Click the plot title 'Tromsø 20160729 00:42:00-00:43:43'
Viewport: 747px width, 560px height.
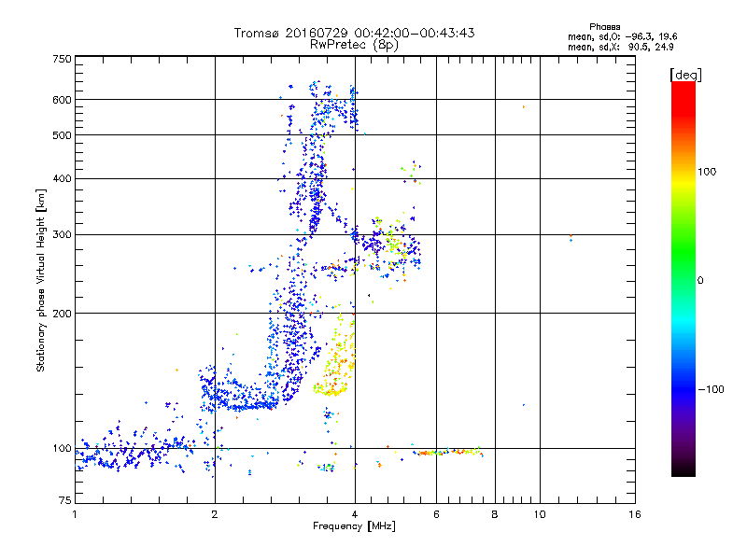355,33
